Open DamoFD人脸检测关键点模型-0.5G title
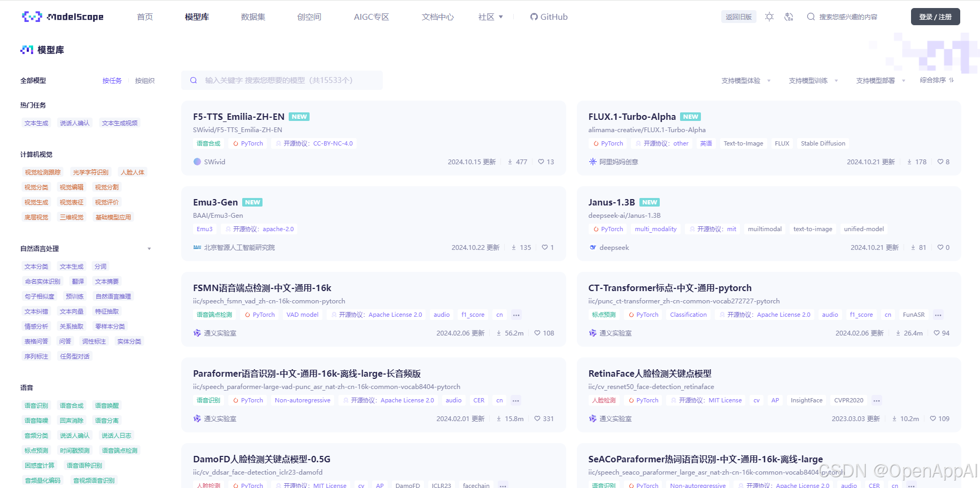 click(x=261, y=459)
